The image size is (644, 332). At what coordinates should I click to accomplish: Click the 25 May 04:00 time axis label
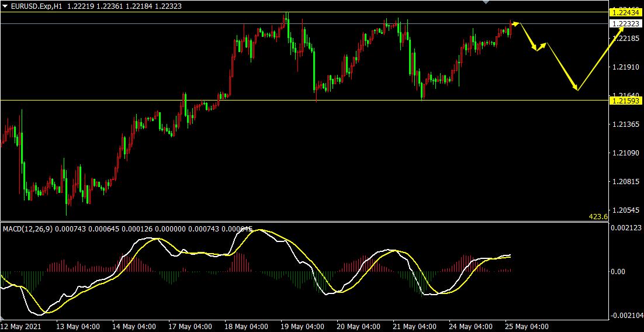tap(527, 326)
